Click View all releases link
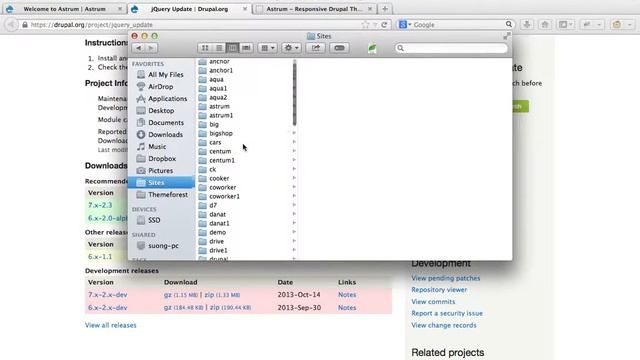The image size is (640, 360). 111,325
